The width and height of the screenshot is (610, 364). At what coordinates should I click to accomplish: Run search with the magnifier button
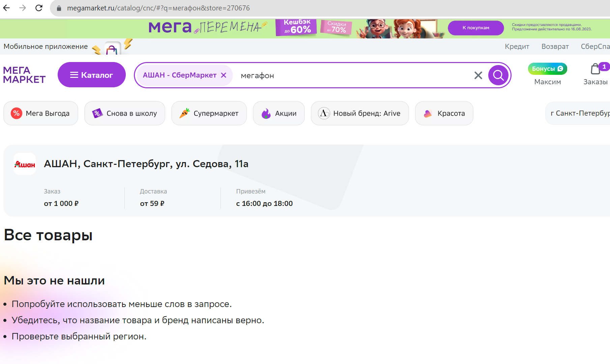[498, 75]
